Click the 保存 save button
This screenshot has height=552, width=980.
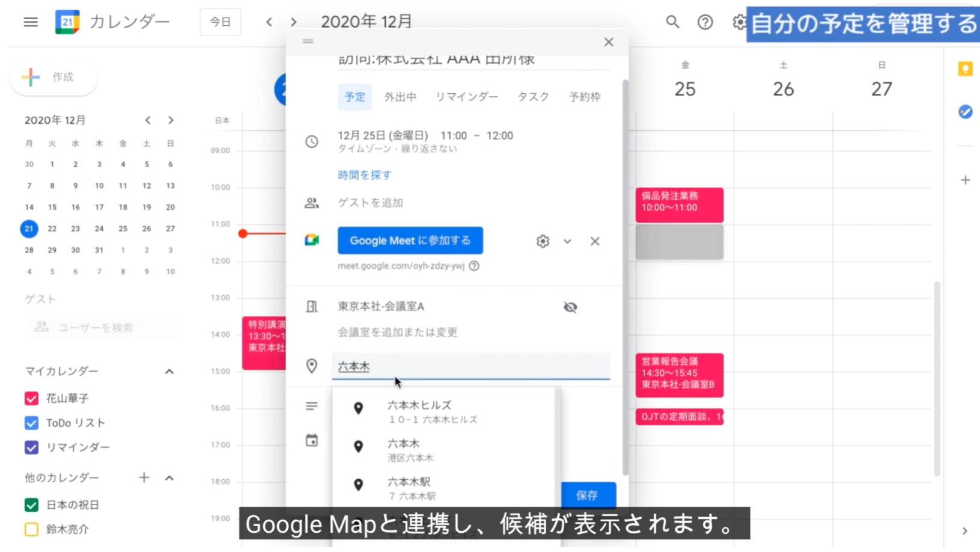pyautogui.click(x=588, y=495)
